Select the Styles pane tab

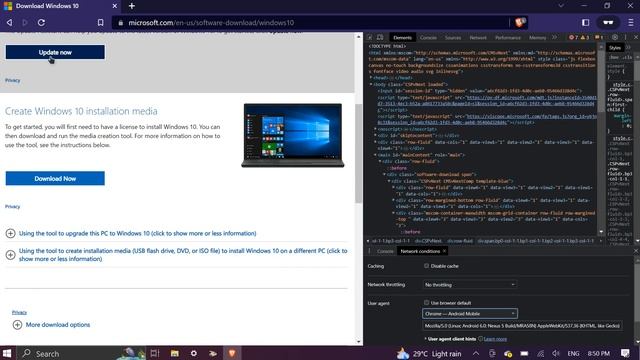click(x=615, y=48)
